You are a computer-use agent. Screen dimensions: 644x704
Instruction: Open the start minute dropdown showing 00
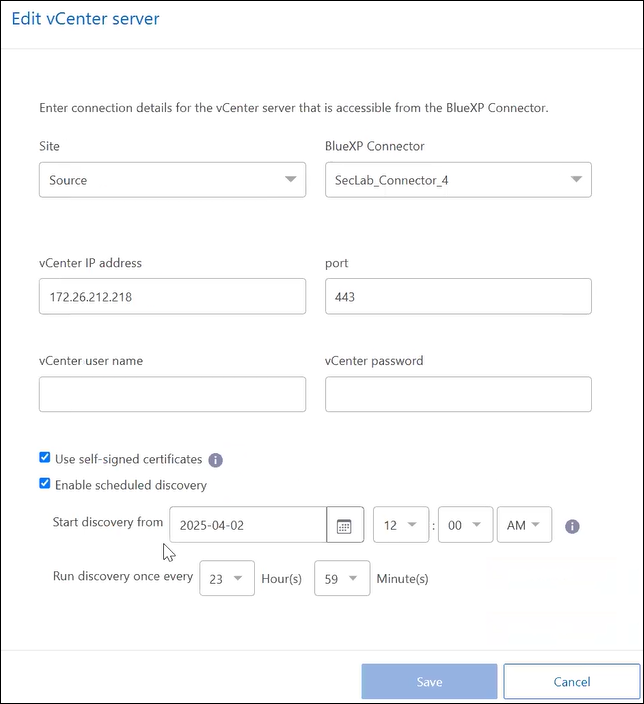coord(466,525)
